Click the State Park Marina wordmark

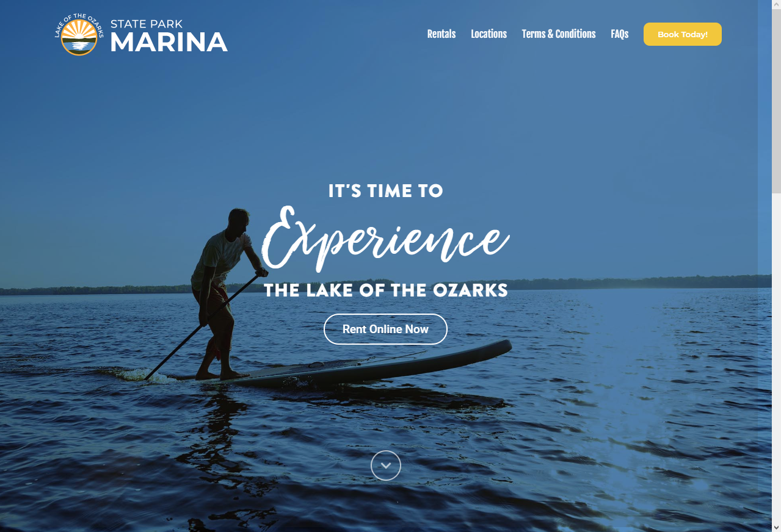click(169, 36)
